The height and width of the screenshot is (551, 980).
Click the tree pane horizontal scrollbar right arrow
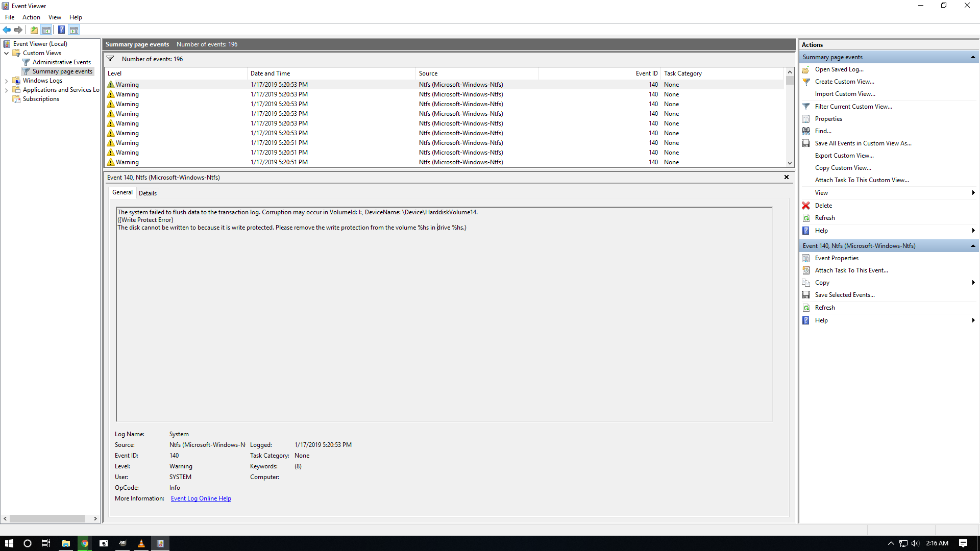click(95, 518)
